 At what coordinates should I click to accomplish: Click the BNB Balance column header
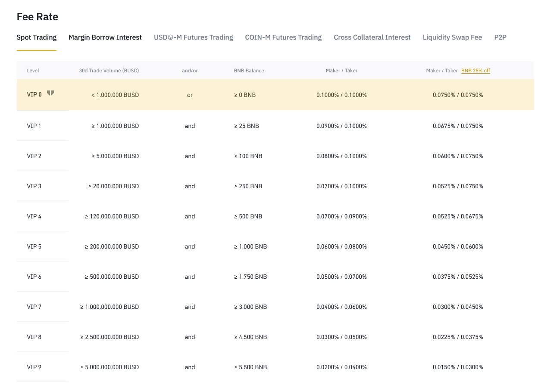tap(249, 71)
